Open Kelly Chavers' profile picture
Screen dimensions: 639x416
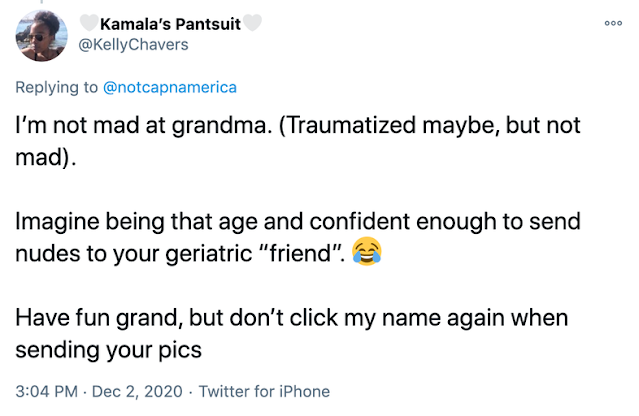click(x=42, y=35)
